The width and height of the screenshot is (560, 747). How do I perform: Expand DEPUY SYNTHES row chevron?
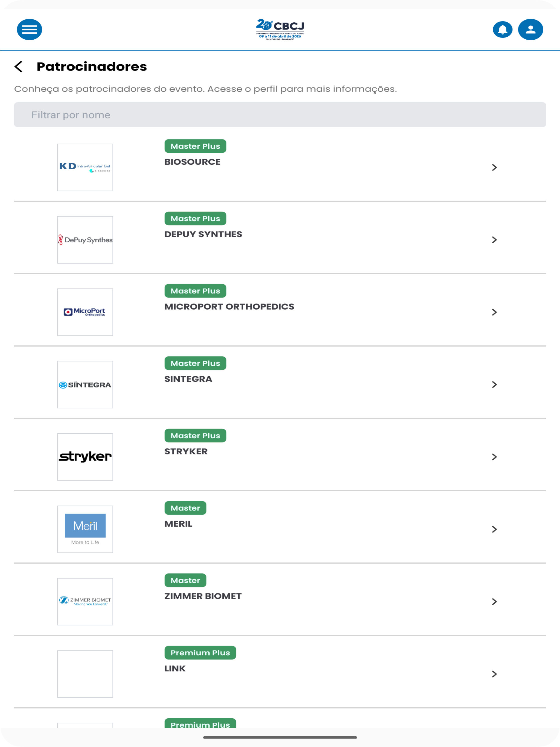pyautogui.click(x=494, y=240)
